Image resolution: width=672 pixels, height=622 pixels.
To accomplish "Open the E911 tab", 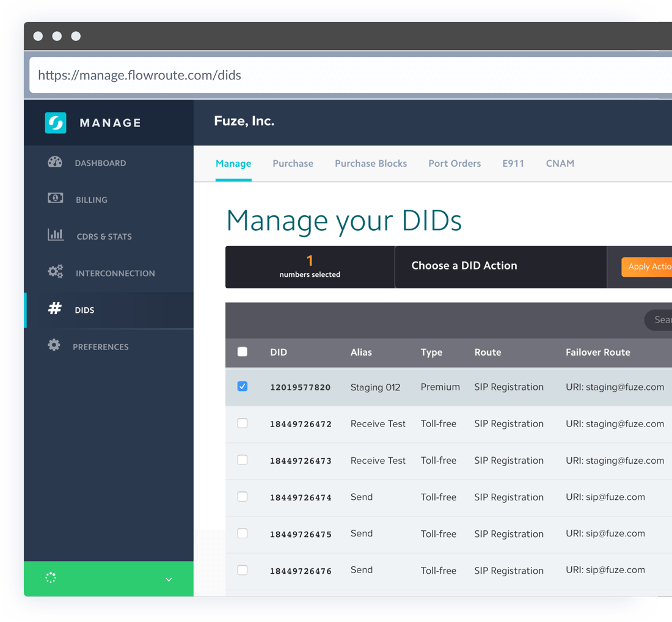I will click(513, 164).
